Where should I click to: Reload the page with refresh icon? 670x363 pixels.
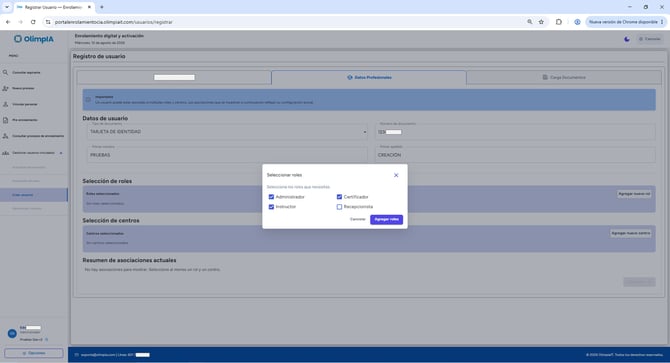coord(33,22)
